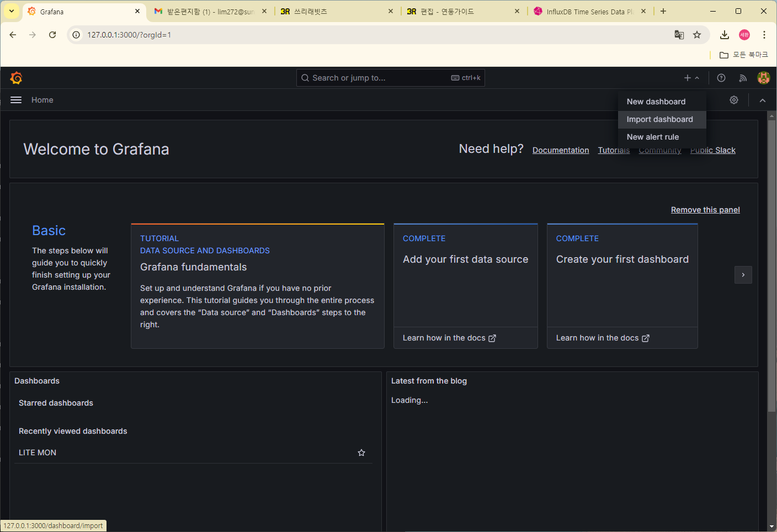The width and height of the screenshot is (777, 532).
Task: Open the help question mark menu
Action: (721, 78)
